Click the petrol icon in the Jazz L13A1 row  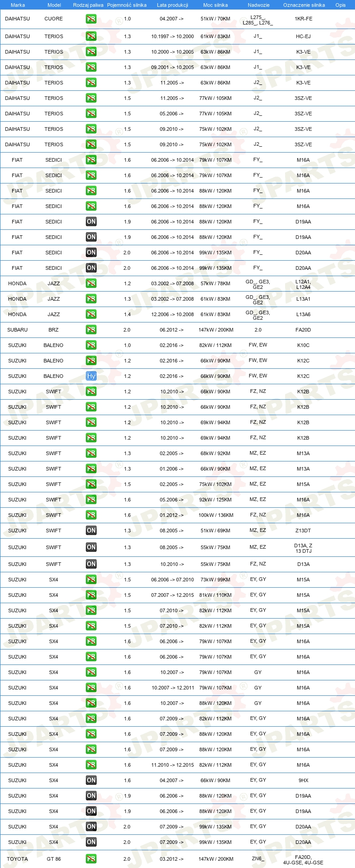click(x=91, y=299)
